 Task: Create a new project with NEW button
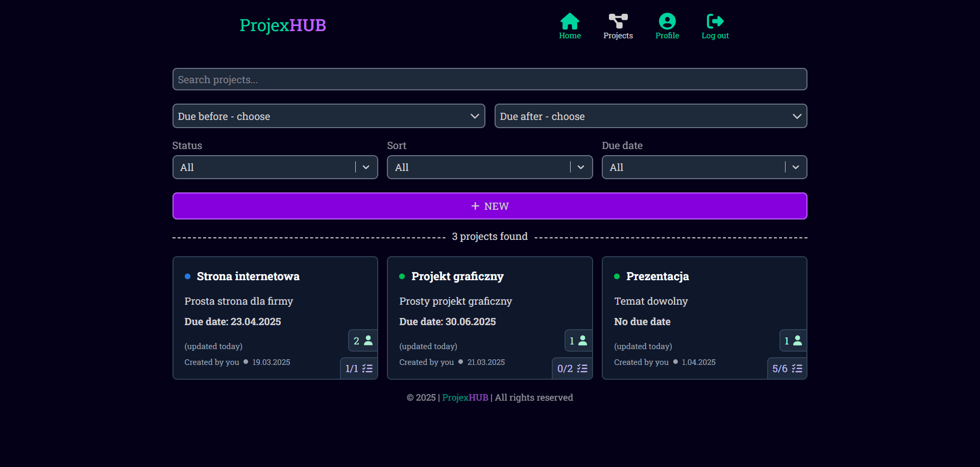pos(490,206)
